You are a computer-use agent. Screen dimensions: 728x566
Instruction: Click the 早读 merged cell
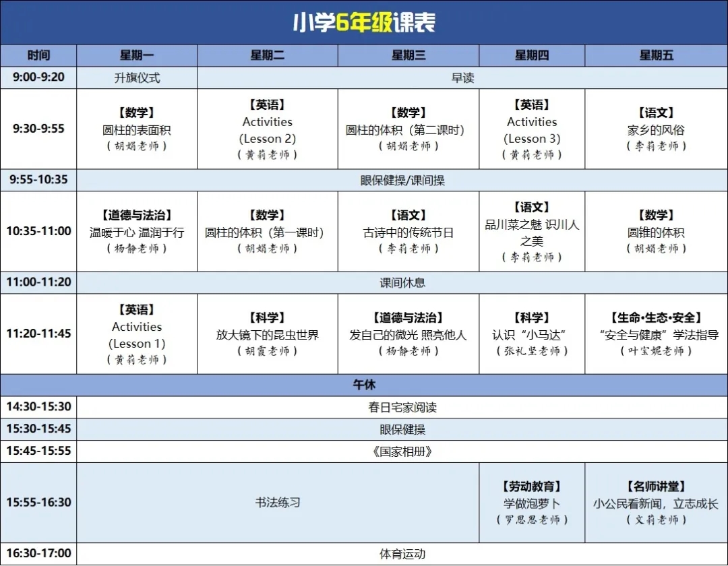[x=462, y=77]
